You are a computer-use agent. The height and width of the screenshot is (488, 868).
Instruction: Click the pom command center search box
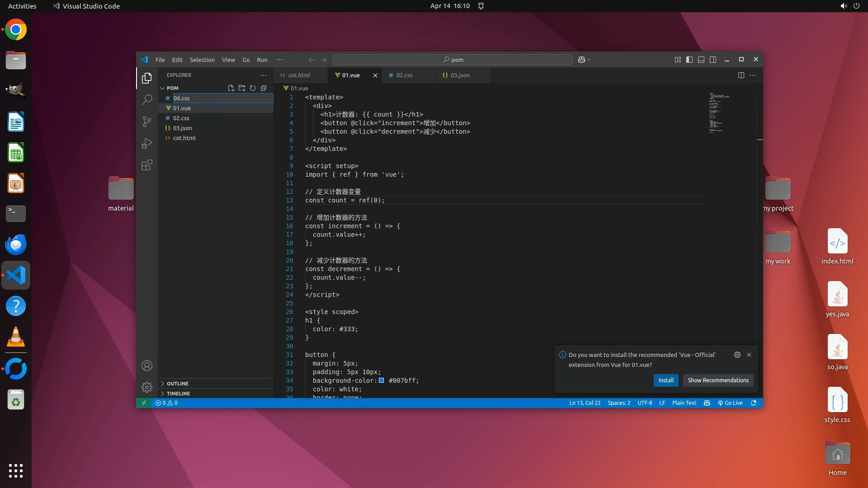point(453,60)
